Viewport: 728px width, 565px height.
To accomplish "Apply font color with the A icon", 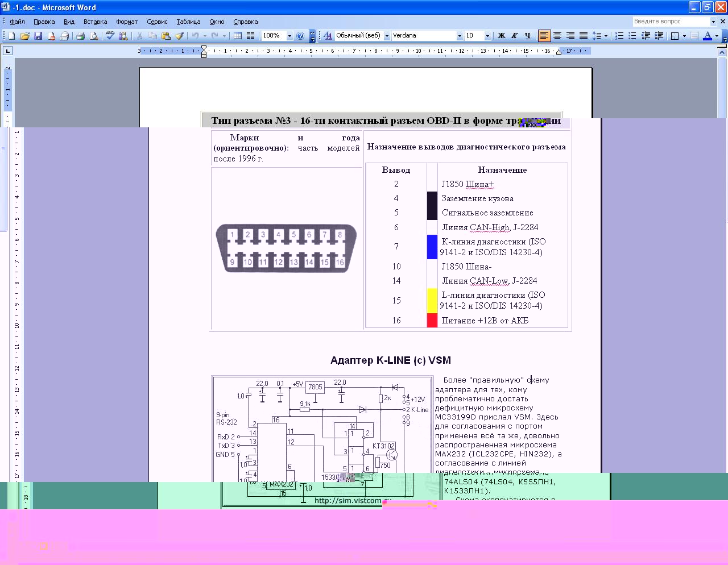I will tap(707, 36).
